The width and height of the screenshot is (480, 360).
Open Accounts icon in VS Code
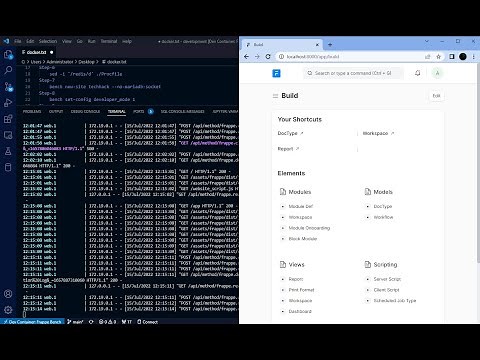click(8, 294)
